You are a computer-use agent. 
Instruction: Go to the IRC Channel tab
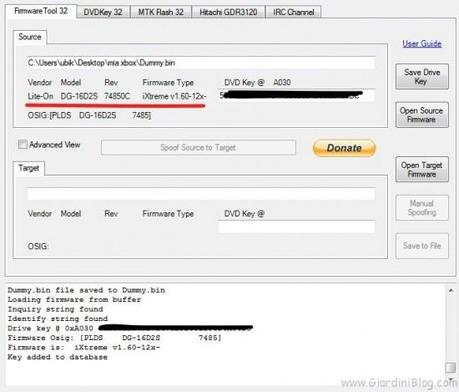click(x=293, y=12)
